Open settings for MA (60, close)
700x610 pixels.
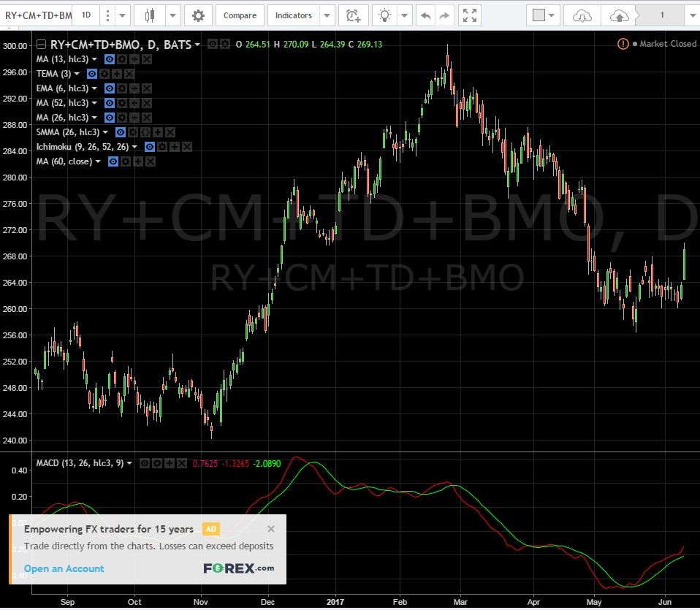(126, 161)
